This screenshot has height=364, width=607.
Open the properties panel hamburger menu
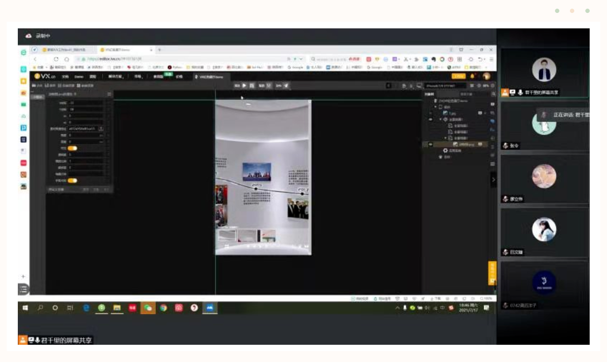[109, 94]
